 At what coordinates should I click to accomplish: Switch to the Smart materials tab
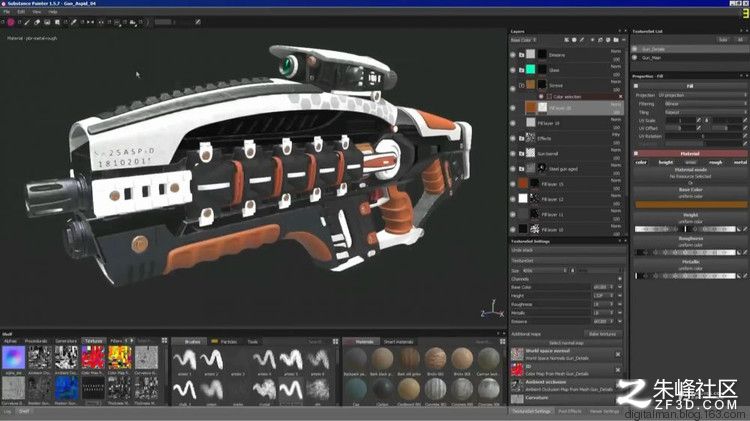point(398,342)
